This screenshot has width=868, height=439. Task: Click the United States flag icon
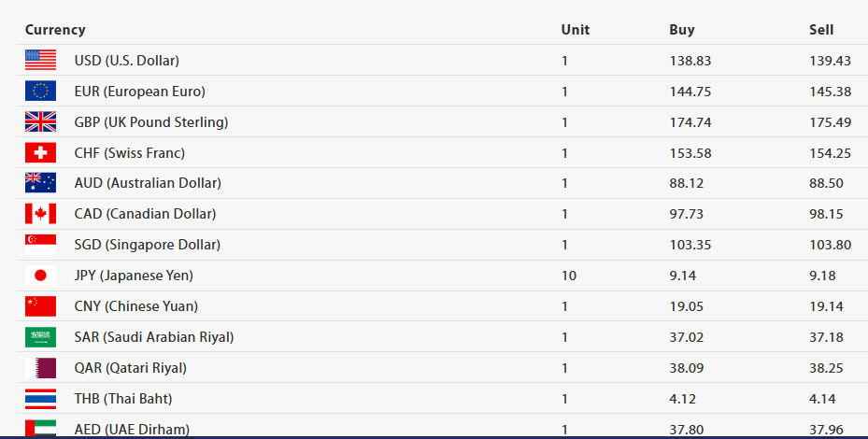(x=40, y=61)
